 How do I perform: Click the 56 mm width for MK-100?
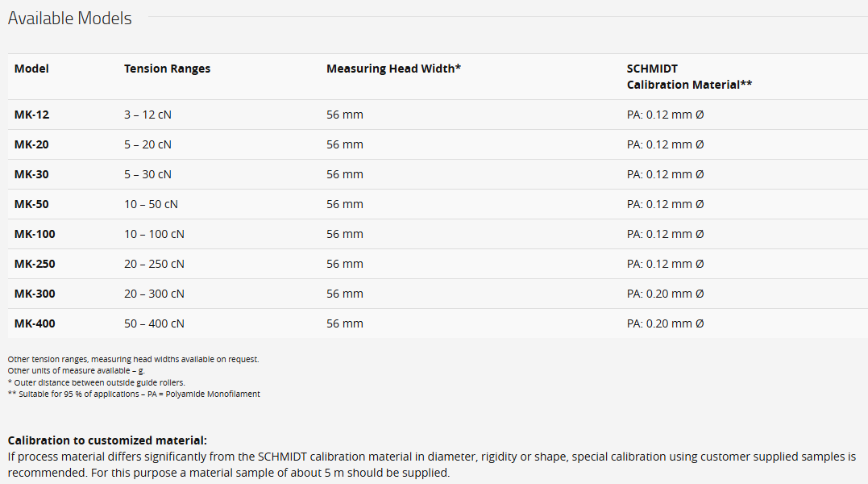click(345, 234)
